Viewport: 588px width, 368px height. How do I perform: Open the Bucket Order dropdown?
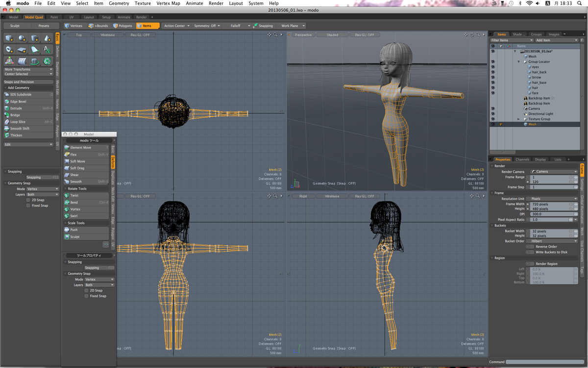pyautogui.click(x=552, y=241)
